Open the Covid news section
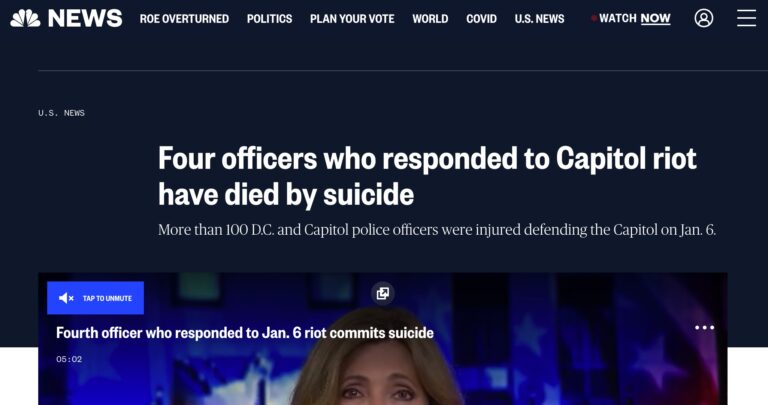Image resolution: width=768 pixels, height=405 pixels. click(x=481, y=19)
